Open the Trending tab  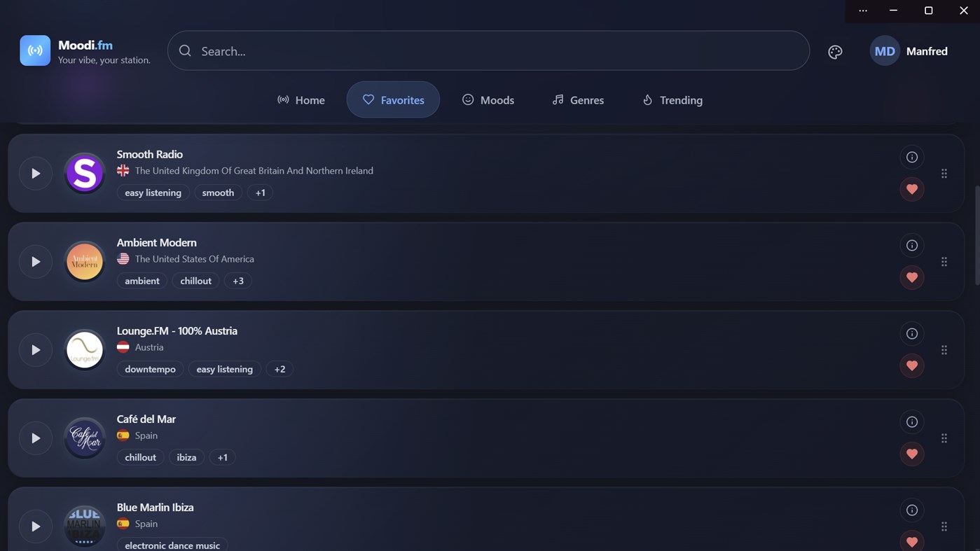[x=672, y=100]
